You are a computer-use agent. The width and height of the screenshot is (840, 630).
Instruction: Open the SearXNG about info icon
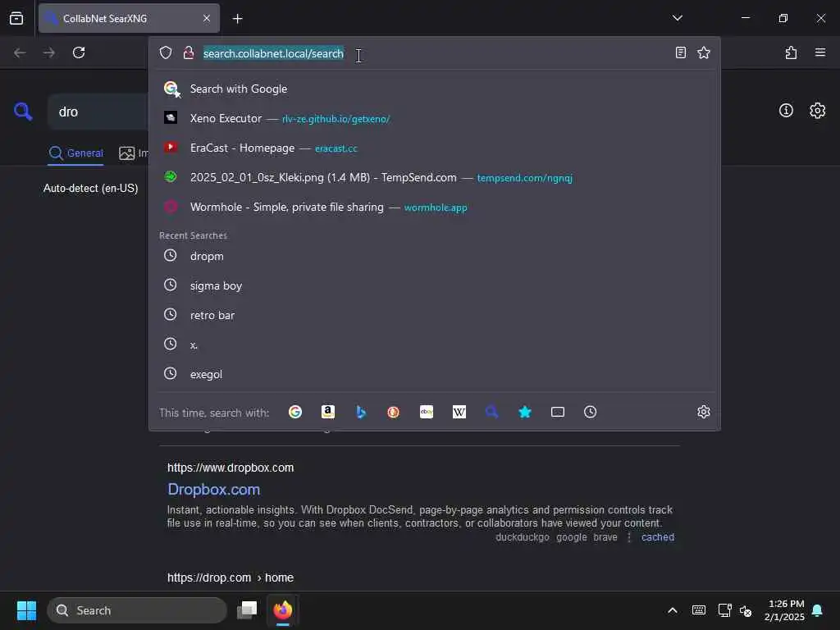coord(786,111)
